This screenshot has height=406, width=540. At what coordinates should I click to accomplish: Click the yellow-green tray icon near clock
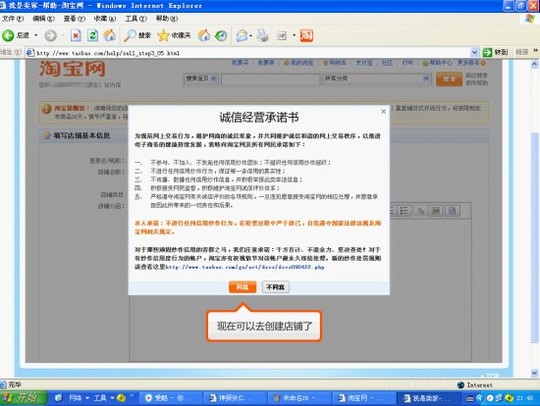(x=509, y=398)
